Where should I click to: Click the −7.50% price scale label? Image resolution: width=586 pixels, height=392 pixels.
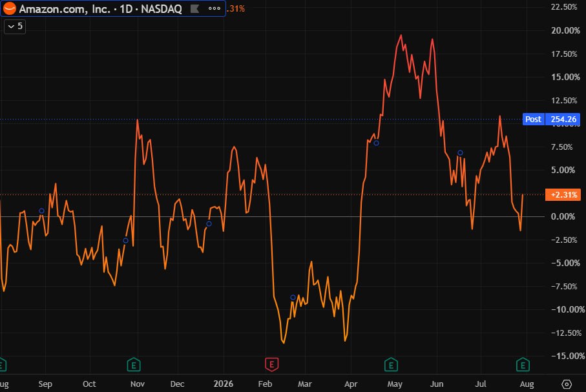click(564, 287)
